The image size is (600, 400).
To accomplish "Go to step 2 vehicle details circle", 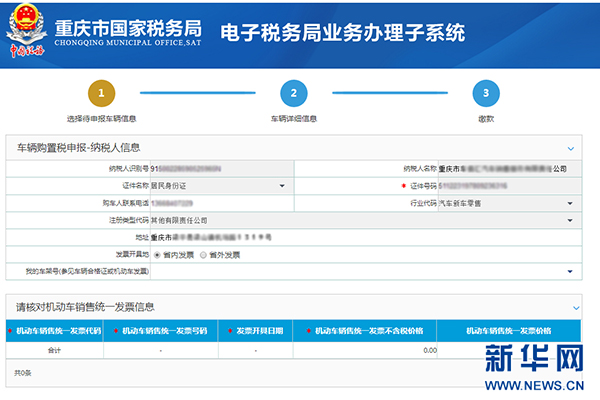I will point(293,93).
